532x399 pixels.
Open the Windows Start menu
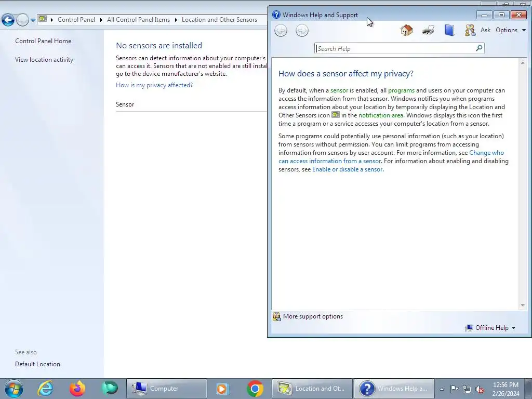click(14, 389)
